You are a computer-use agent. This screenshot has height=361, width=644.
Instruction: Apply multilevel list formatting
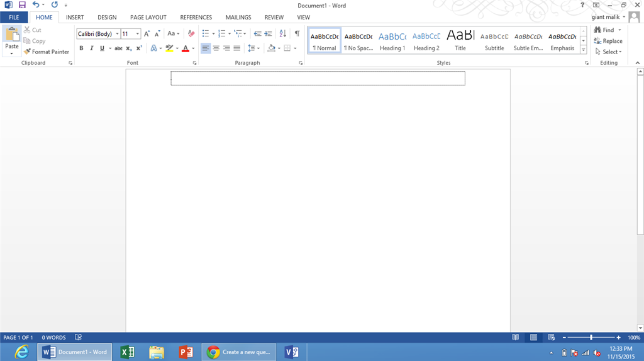coord(238,34)
